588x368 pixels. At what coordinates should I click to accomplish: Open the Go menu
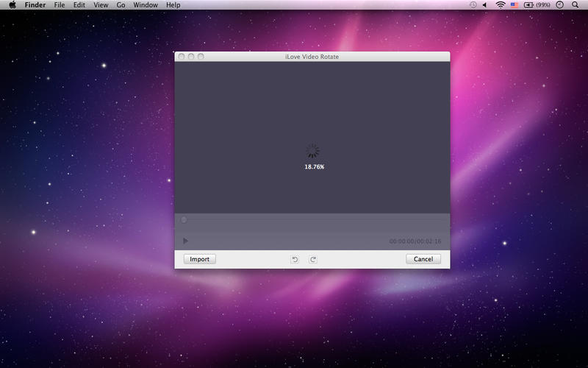pos(121,5)
